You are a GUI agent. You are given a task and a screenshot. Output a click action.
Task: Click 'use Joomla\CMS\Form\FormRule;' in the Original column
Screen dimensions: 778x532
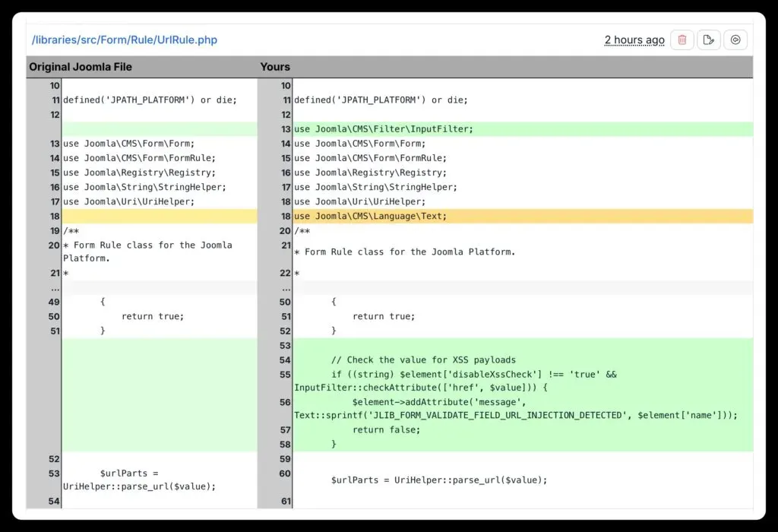pyautogui.click(x=140, y=158)
